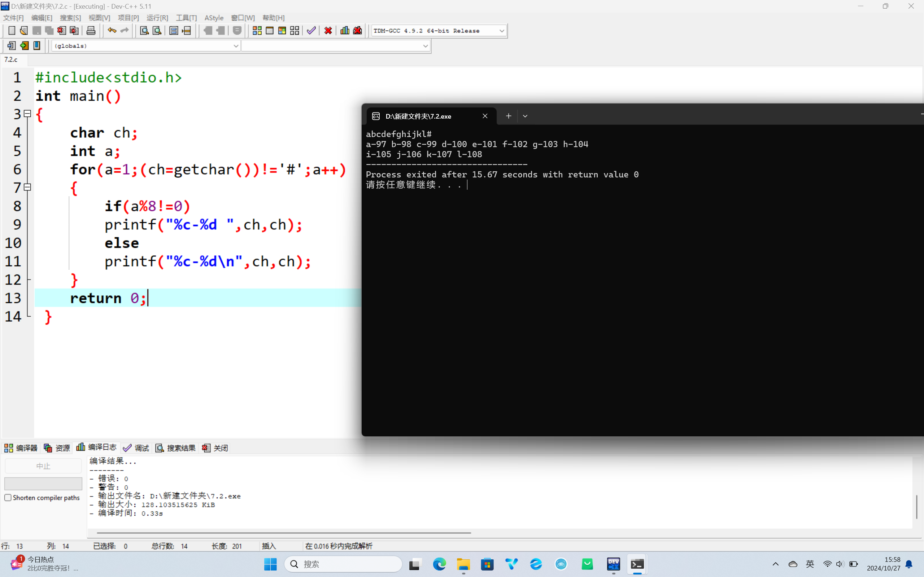Open the TDM-GCC compiler selection dropdown
The height and width of the screenshot is (577, 924).
pyautogui.click(x=501, y=31)
